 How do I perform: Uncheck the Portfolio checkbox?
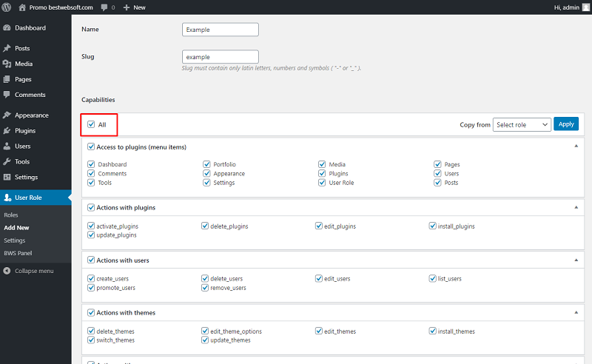coord(206,164)
